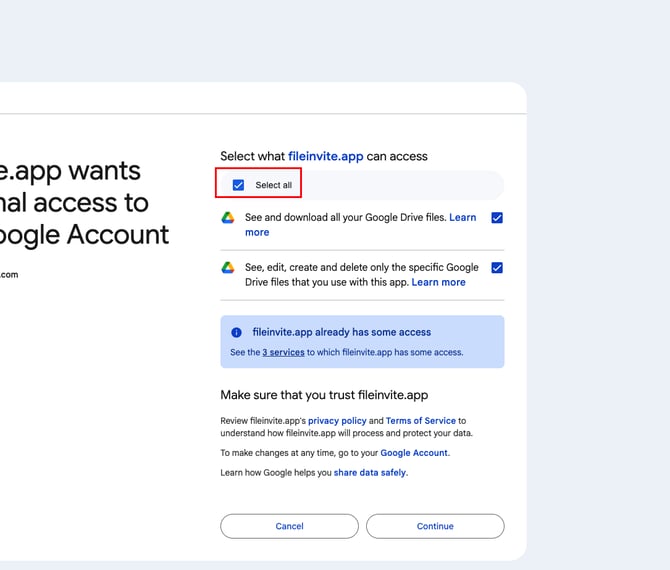Open Learn more for downloading all Drive files
This screenshot has height=570, width=670.
(x=257, y=232)
